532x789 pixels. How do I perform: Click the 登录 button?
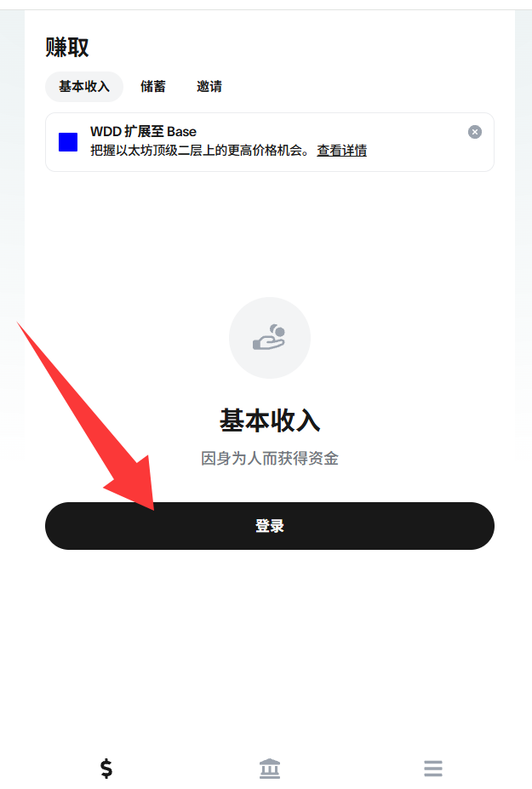click(270, 526)
